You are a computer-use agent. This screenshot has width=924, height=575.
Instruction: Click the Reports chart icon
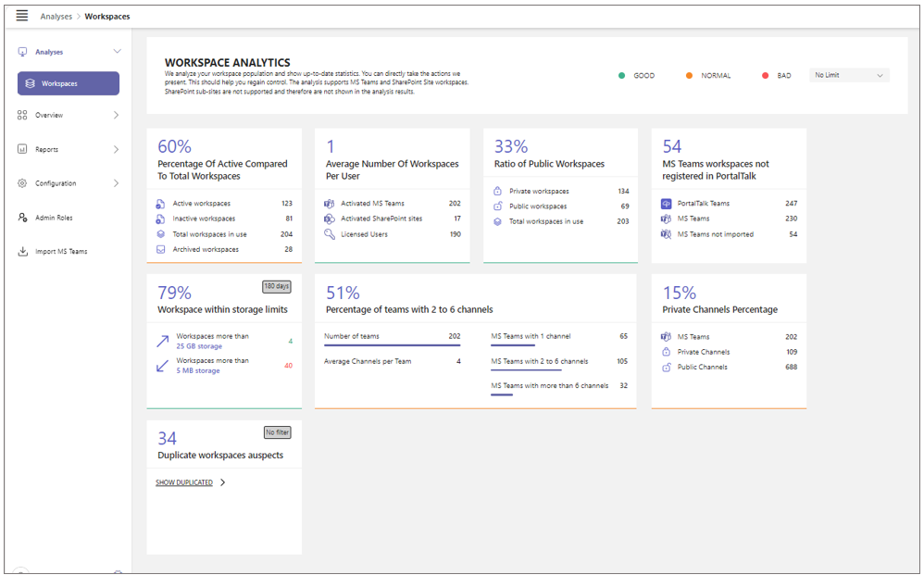(22, 149)
